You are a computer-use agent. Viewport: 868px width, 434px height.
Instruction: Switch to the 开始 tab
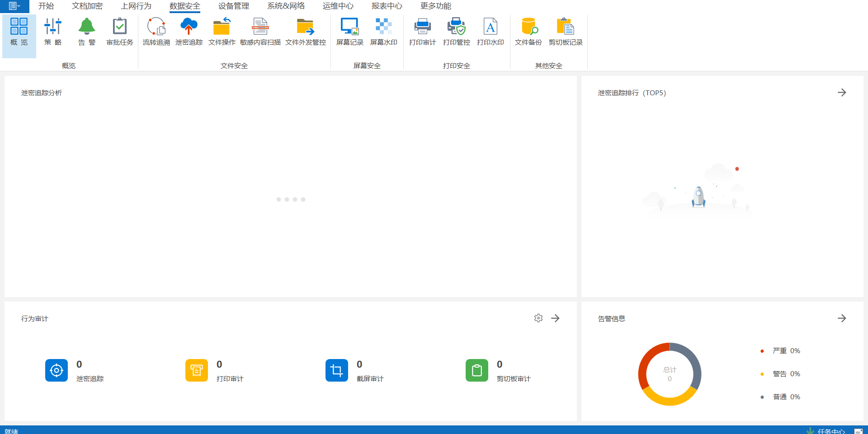tap(46, 6)
